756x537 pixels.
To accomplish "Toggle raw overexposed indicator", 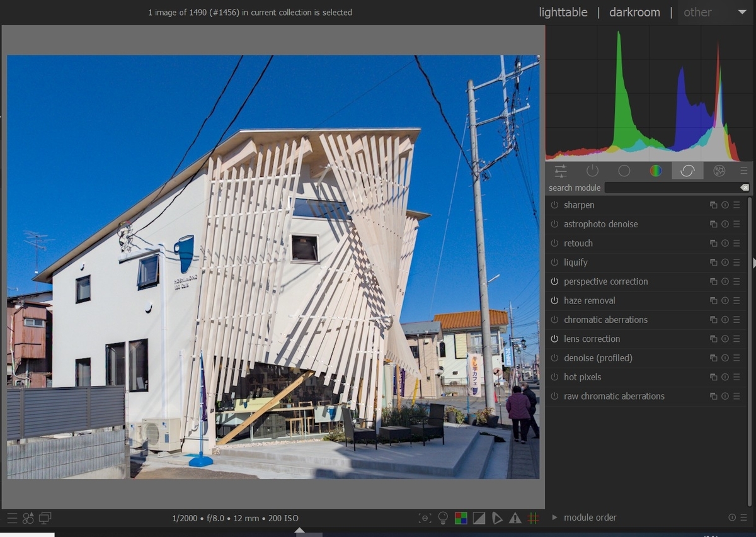I will (x=461, y=518).
